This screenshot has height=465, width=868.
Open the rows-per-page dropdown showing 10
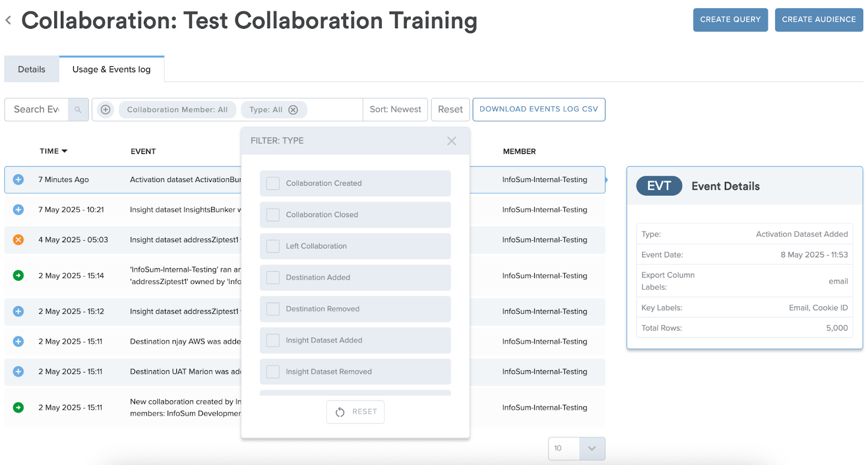(x=591, y=448)
